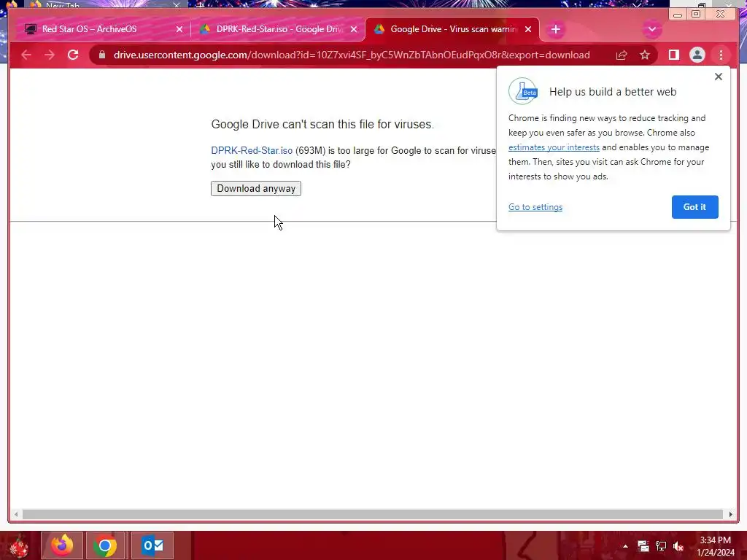Close the Red Star OS – ArchiveOS tab
Viewport: 747px width, 560px height.
[179, 29]
